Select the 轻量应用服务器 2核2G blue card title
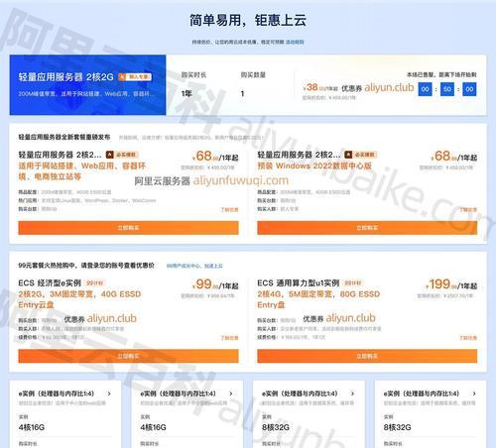This screenshot has width=496, height=448. 65,77
